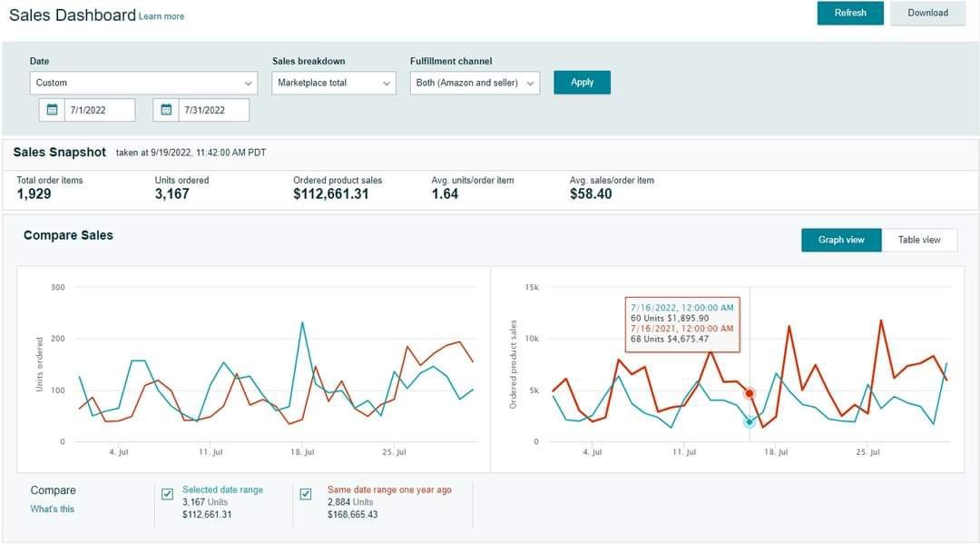Open the Learn more link
980x544 pixels.
click(x=162, y=16)
